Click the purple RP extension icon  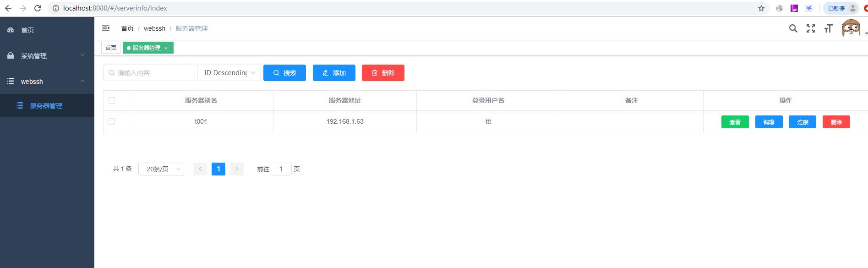pos(794,8)
